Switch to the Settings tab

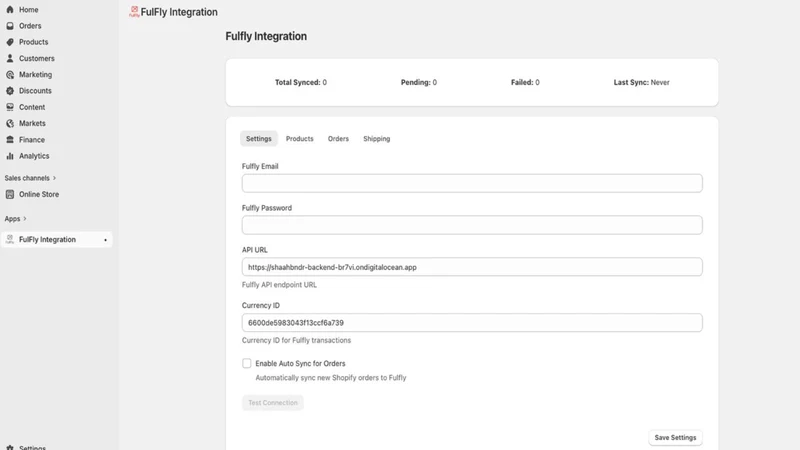click(x=259, y=139)
